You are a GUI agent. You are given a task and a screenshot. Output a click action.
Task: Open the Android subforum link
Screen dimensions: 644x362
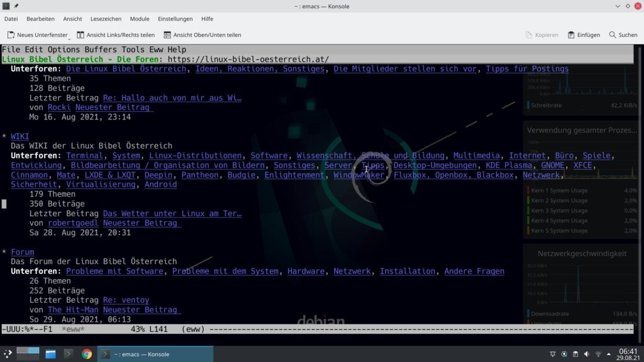click(x=160, y=185)
